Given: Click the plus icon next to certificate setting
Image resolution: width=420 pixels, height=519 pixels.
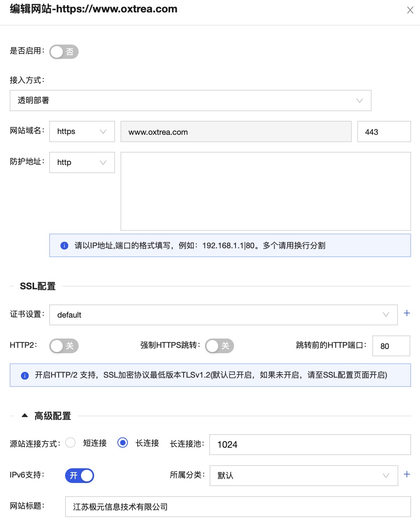Looking at the screenshot, I should 407,313.
